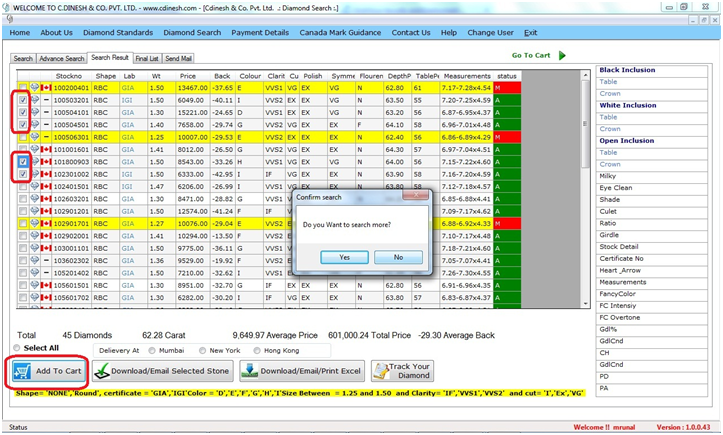Click the Heart _Arrow field in side panel
This screenshot has height=435, width=723.
[x=652, y=271]
